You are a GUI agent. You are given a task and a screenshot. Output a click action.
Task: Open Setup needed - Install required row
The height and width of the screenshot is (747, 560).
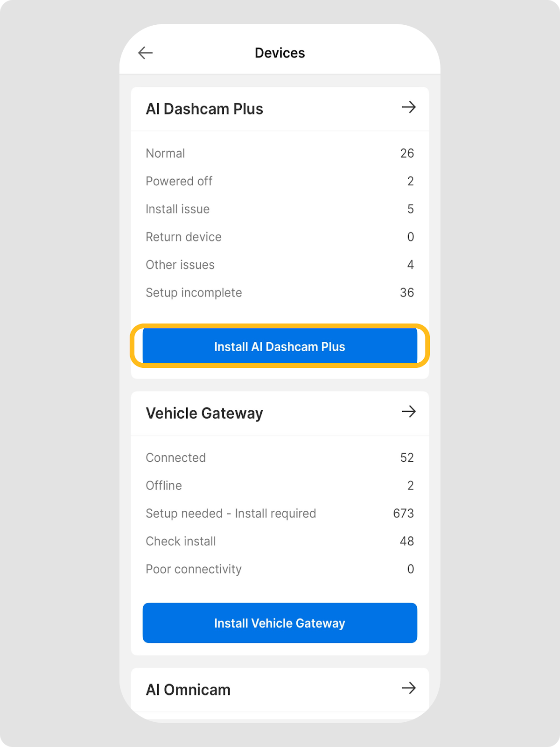click(280, 514)
